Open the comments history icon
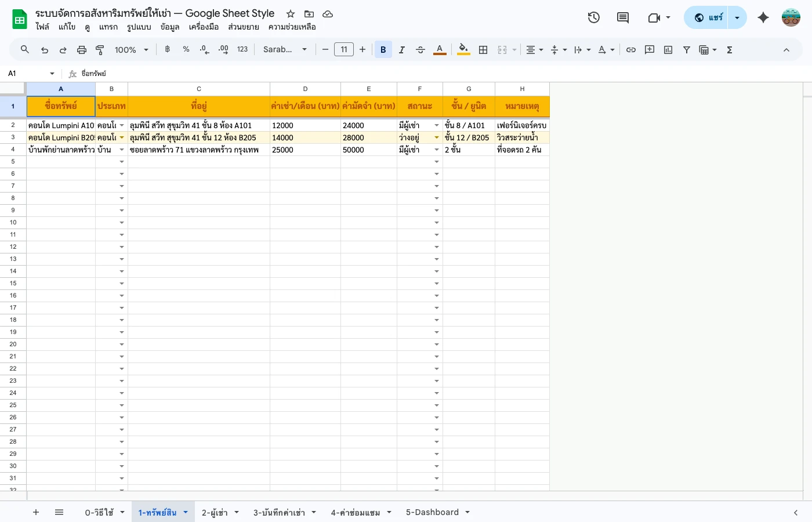The image size is (812, 522). tap(623, 17)
